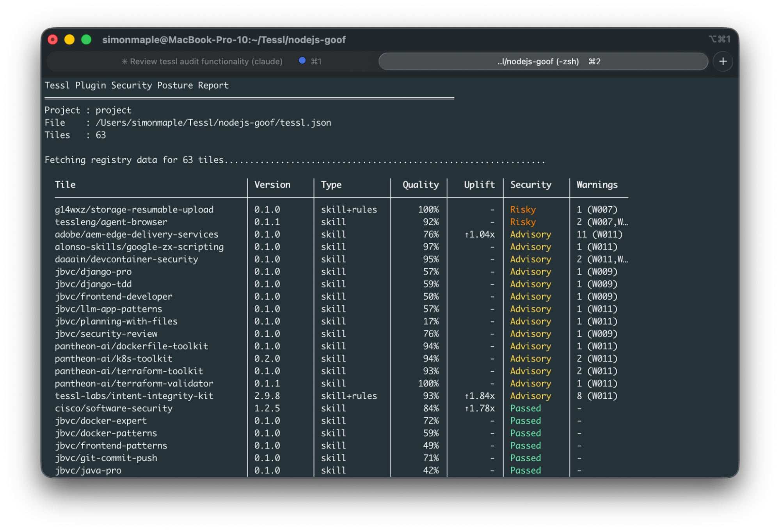The image size is (780, 532).
Task: Click 'Risky' status for storage-resumable-upload
Action: tap(523, 210)
